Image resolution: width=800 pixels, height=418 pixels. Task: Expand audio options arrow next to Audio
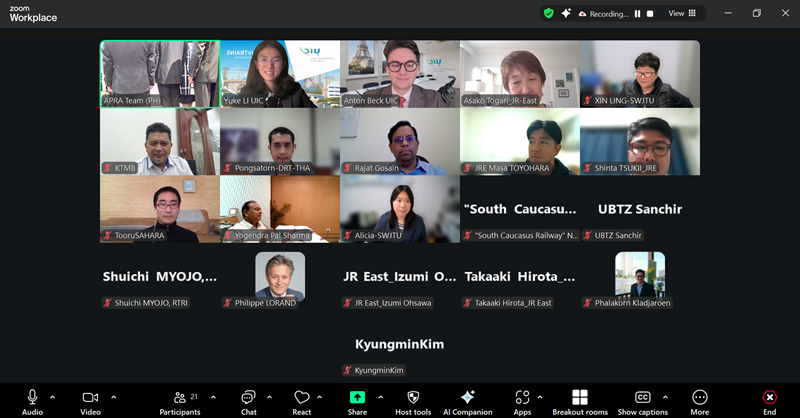[x=53, y=397]
